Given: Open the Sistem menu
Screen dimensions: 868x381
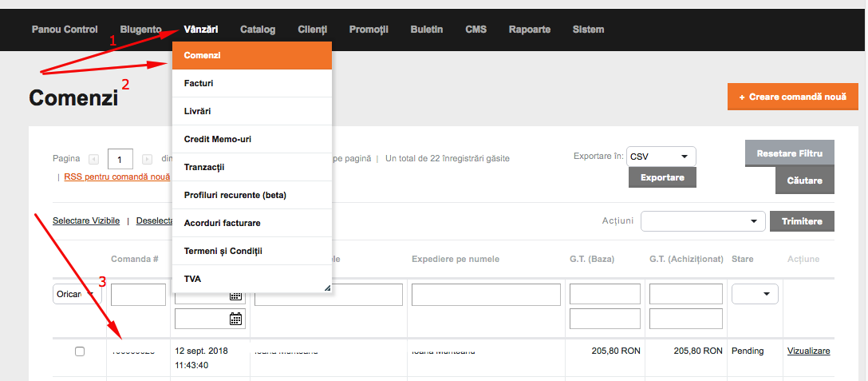Looking at the screenshot, I should (x=589, y=30).
